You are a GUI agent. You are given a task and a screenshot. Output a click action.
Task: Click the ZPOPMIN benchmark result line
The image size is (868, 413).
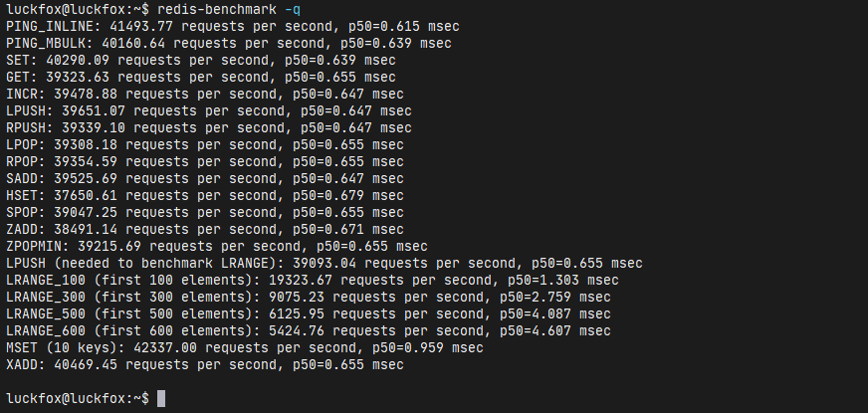click(x=217, y=247)
